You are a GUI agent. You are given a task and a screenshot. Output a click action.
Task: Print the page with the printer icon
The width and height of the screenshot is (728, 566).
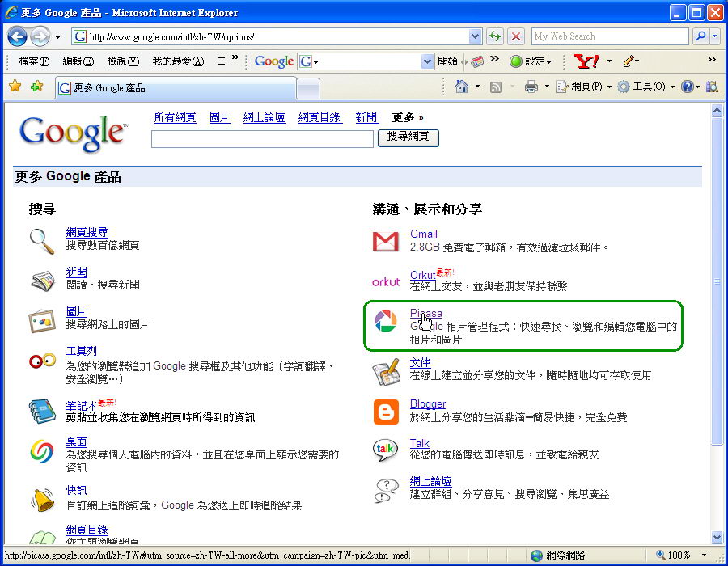pyautogui.click(x=531, y=87)
